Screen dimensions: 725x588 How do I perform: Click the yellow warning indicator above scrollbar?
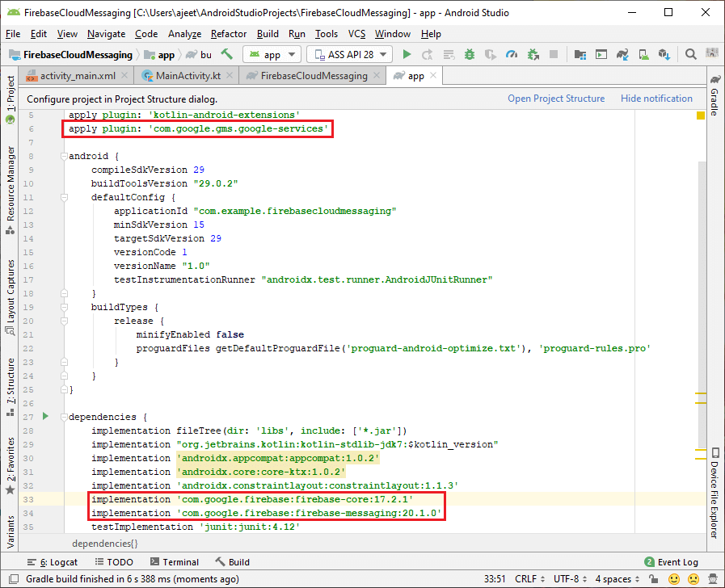[x=701, y=115]
